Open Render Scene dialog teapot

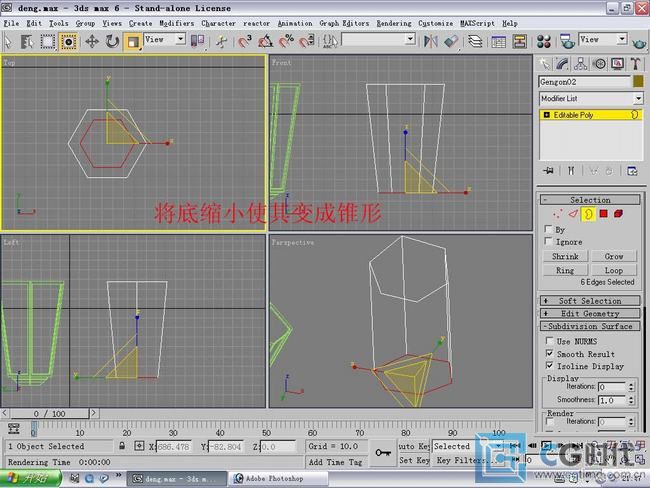tap(567, 41)
